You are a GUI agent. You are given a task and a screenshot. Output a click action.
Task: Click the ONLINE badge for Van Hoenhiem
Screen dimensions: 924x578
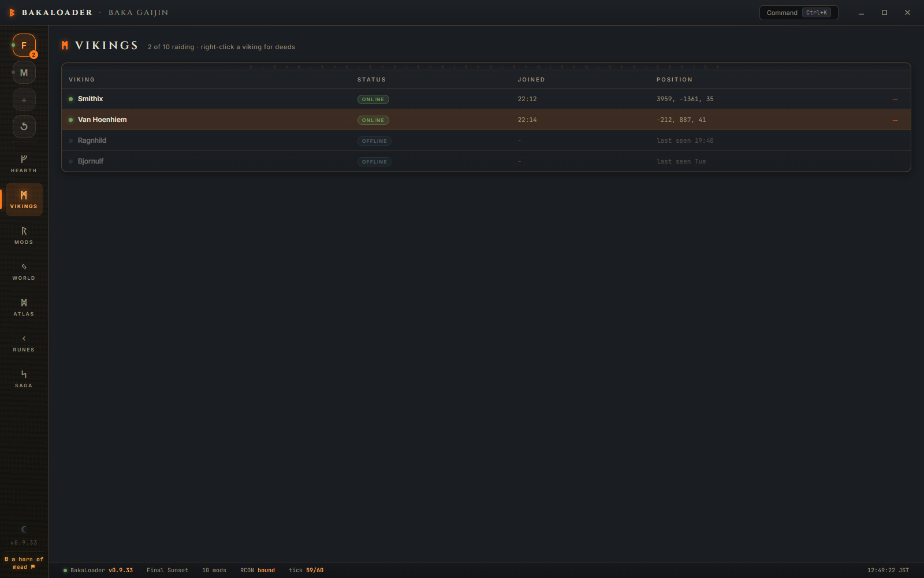(373, 120)
